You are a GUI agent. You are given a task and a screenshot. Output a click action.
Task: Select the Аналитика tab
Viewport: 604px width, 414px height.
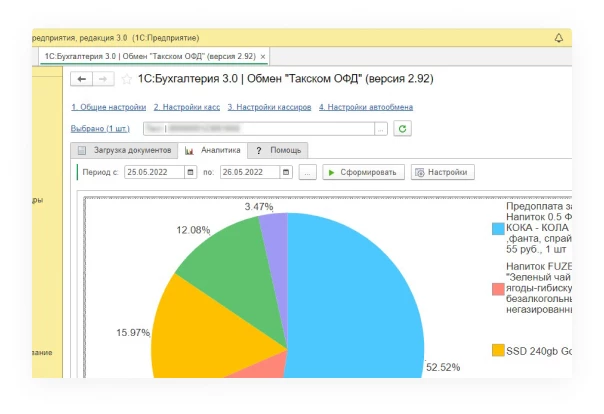tap(213, 150)
